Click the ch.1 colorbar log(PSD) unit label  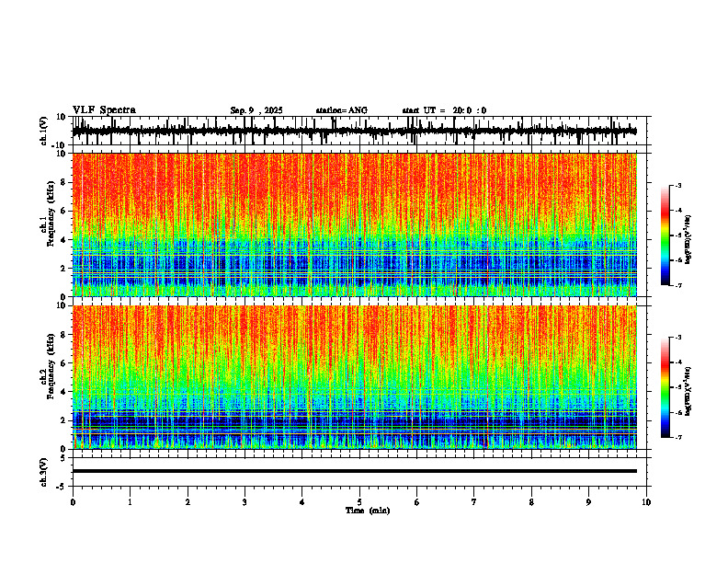(688, 239)
